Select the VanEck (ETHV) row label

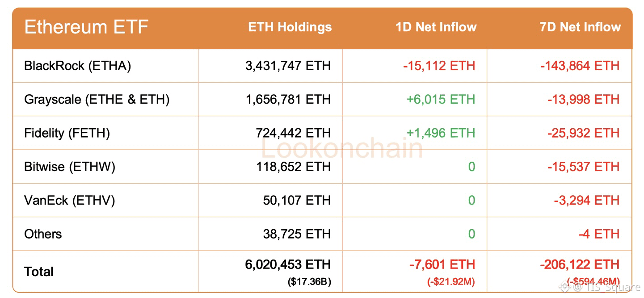pos(70,200)
